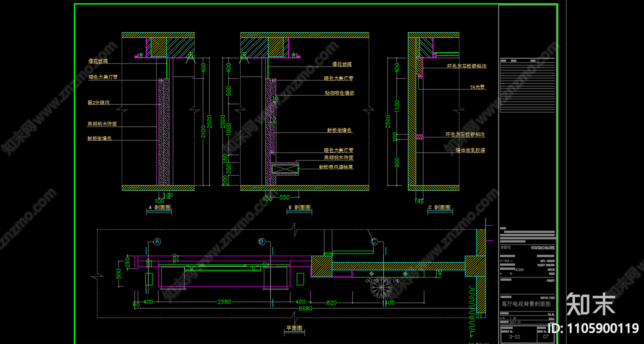Pick the 150 dimension in section B
Screen dimensions: 644x344
[x=225, y=159]
